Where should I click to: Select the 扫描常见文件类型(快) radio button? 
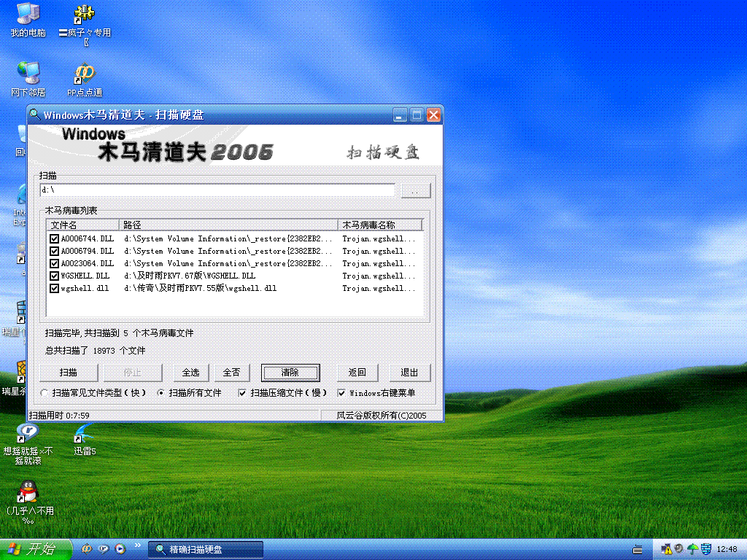click(44, 393)
